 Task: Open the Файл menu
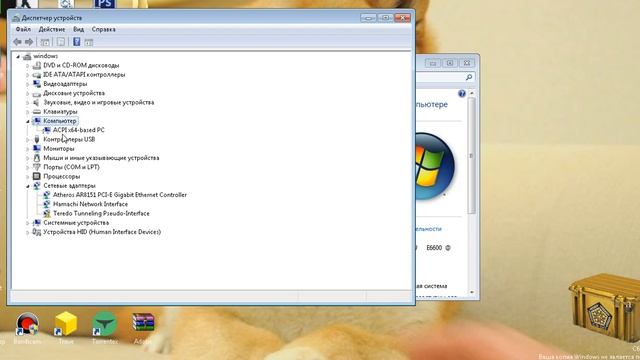point(23,29)
